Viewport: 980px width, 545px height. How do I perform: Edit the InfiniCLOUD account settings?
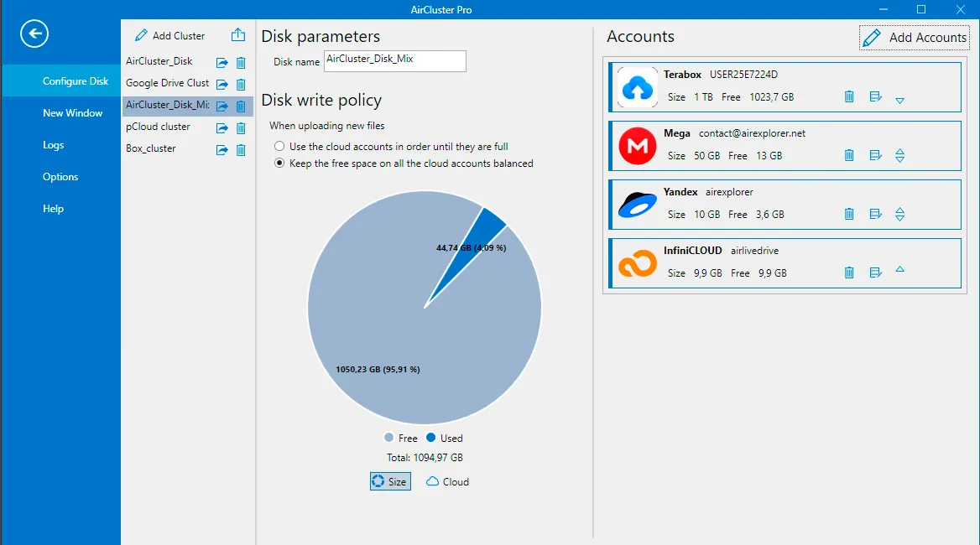[876, 272]
